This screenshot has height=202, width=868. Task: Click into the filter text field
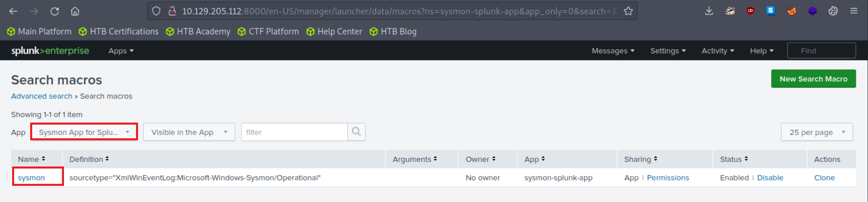[294, 132]
